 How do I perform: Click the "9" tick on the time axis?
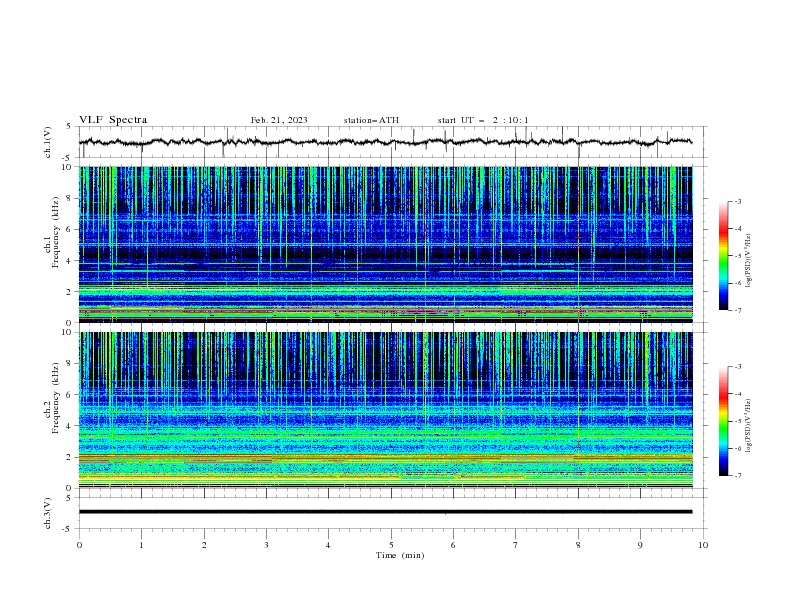[640, 545]
